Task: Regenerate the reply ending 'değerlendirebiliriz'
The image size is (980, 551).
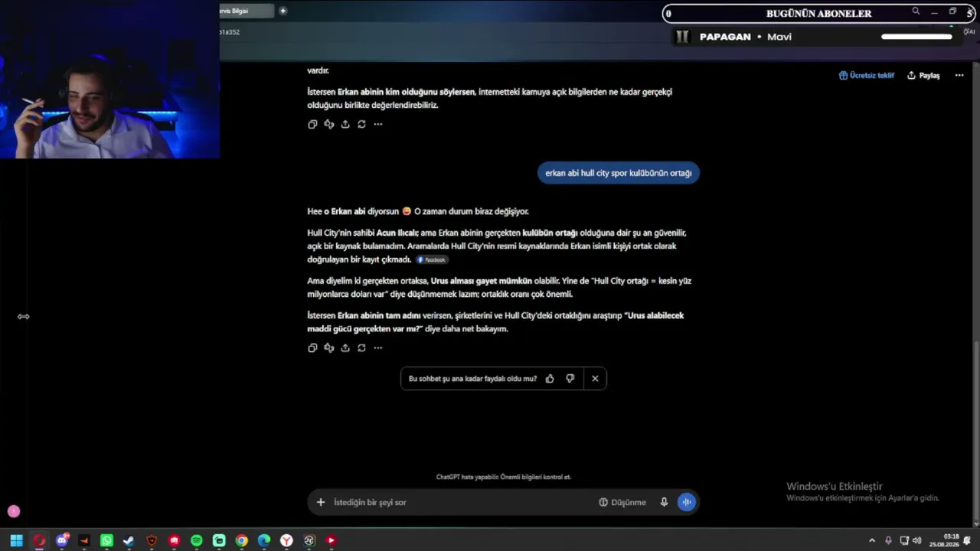Action: 361,124
